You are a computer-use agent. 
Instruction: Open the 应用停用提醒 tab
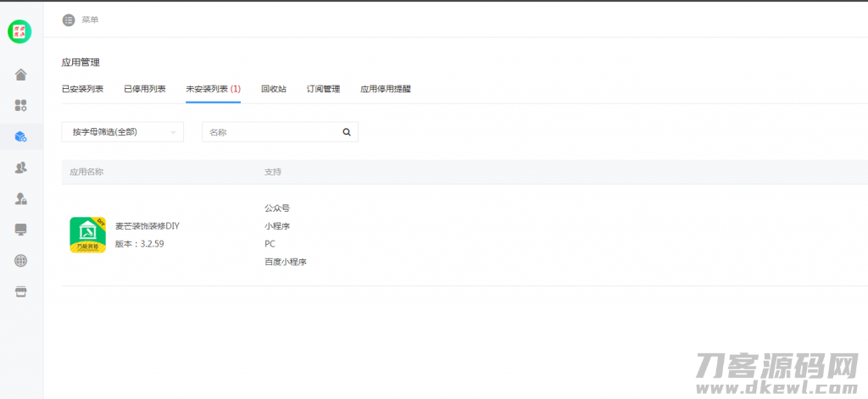(386, 89)
